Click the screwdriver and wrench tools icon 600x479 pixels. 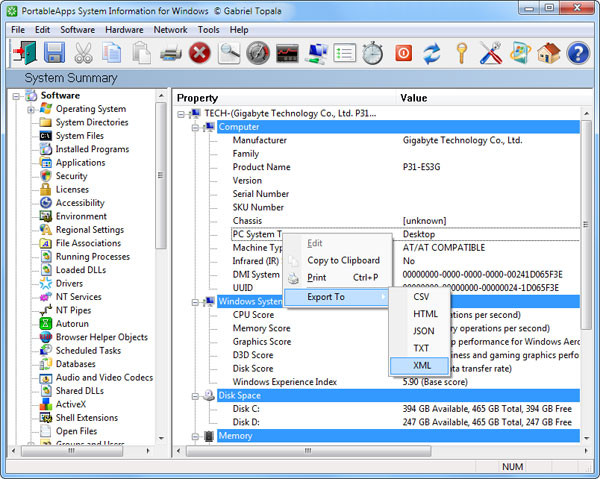[x=491, y=52]
